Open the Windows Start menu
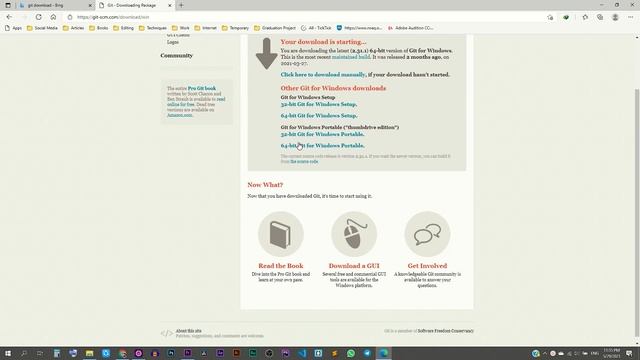640x360 pixels. point(8,353)
